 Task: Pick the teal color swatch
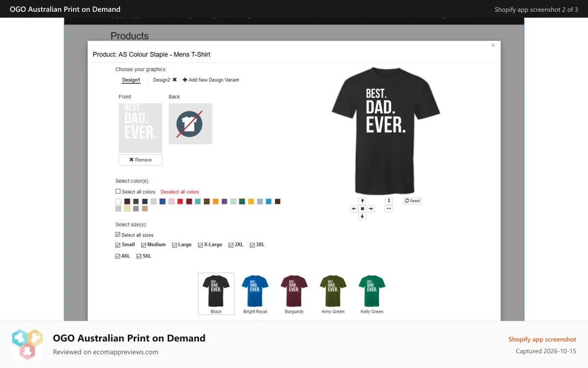tap(197, 202)
